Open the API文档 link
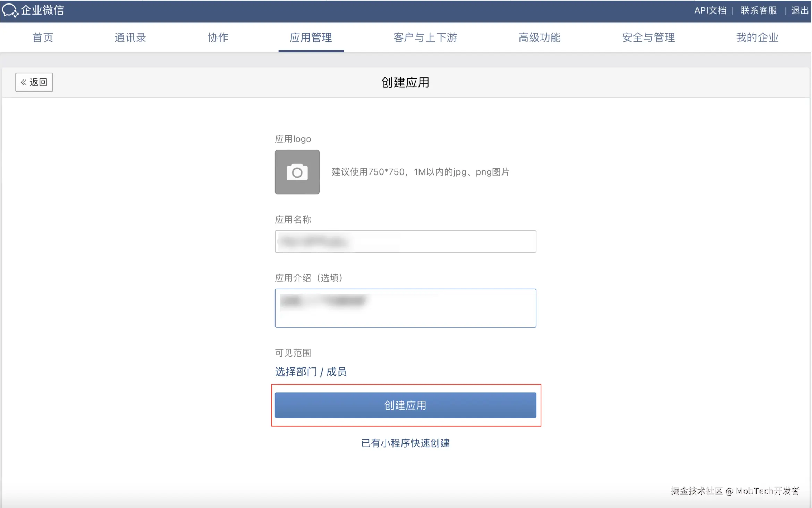The height and width of the screenshot is (508, 812). pos(710,10)
